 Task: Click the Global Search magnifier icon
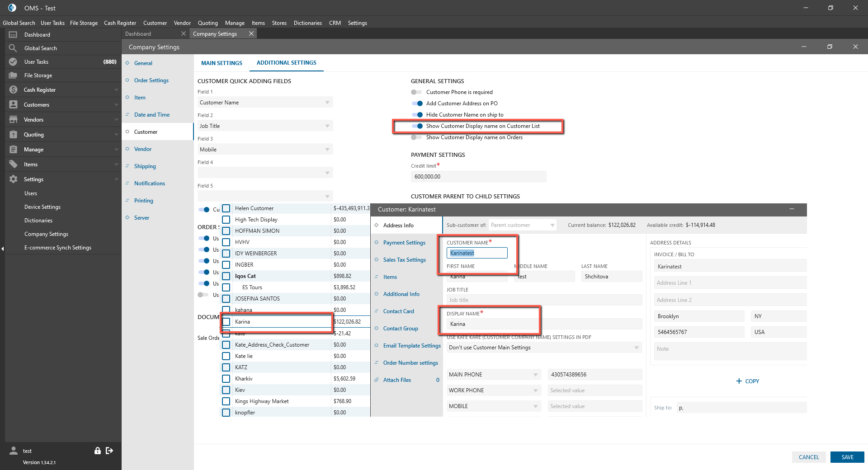point(13,48)
